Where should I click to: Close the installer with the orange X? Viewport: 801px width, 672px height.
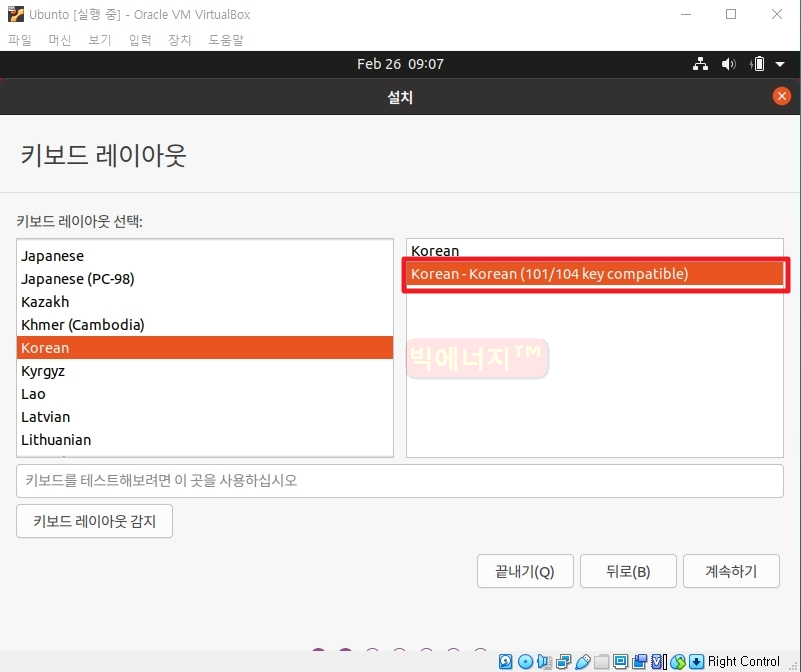pyautogui.click(x=782, y=96)
